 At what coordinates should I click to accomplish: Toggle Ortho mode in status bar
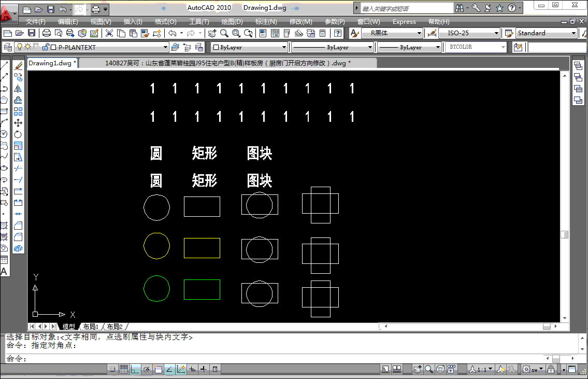(x=135, y=369)
